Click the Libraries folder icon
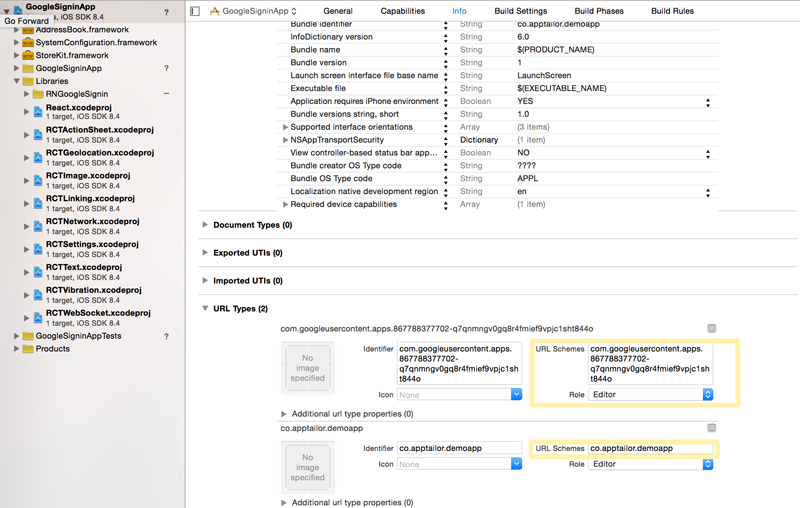The image size is (800, 508). 28,81
